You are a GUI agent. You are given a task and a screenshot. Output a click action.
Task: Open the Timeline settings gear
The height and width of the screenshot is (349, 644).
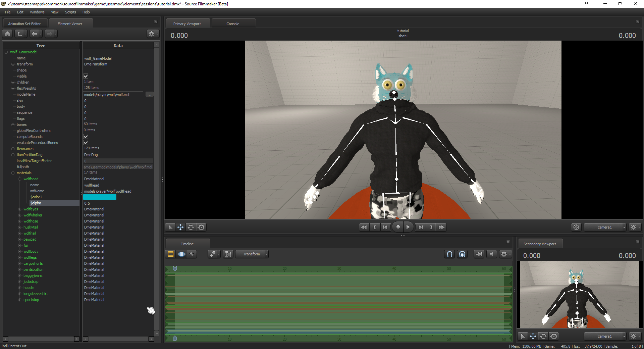click(x=505, y=254)
